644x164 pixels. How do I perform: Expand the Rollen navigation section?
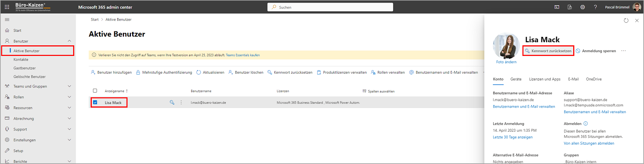tap(70, 97)
